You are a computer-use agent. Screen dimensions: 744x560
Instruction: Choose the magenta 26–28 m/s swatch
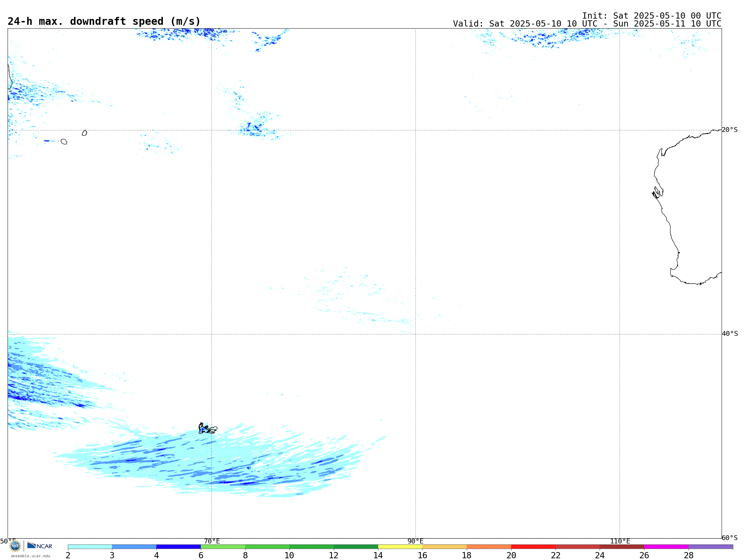pos(666,547)
